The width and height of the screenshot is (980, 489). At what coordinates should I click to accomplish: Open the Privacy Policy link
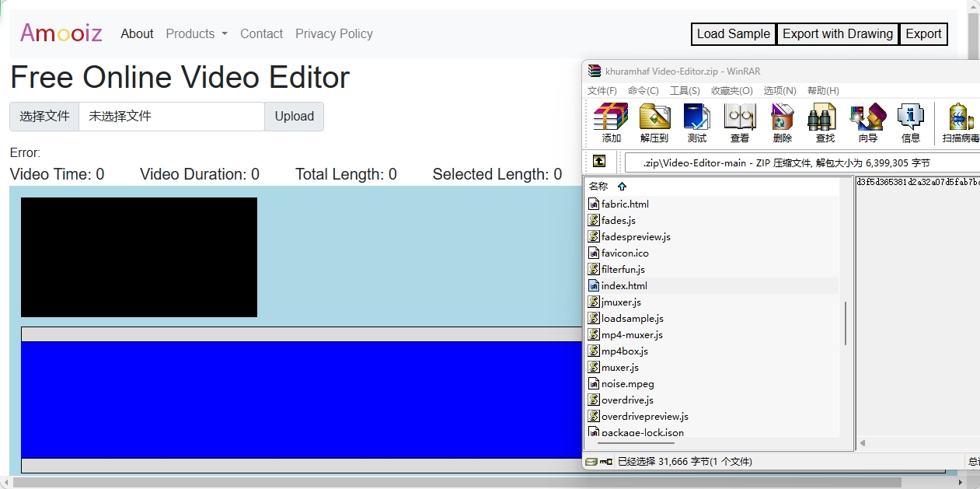click(x=334, y=33)
